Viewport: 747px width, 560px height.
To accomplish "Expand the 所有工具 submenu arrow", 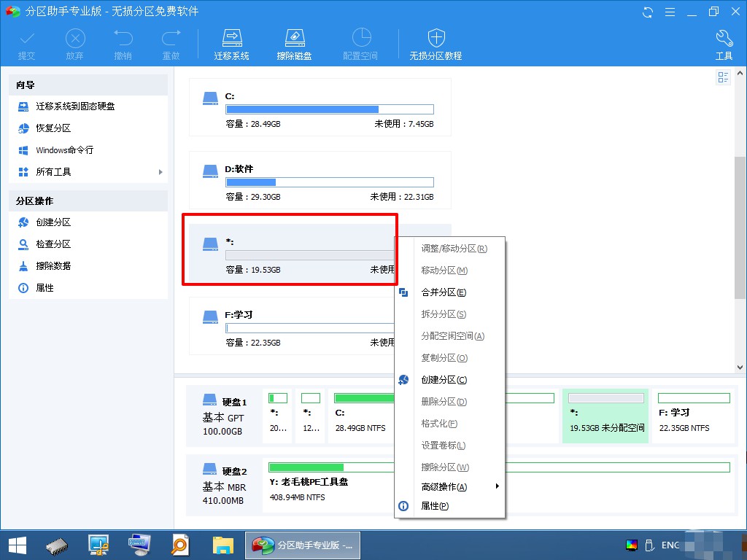I will pyautogui.click(x=160, y=172).
